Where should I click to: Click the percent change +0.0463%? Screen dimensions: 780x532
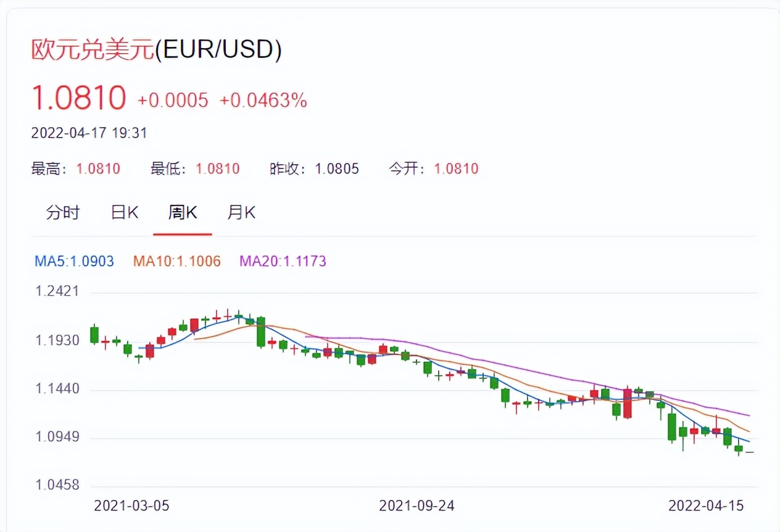coord(263,101)
